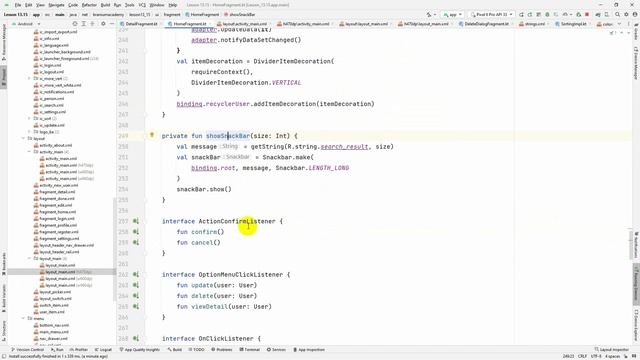Image resolution: width=640 pixels, height=360 pixels.
Task: Click search_result string resource reference
Action: 344,147
